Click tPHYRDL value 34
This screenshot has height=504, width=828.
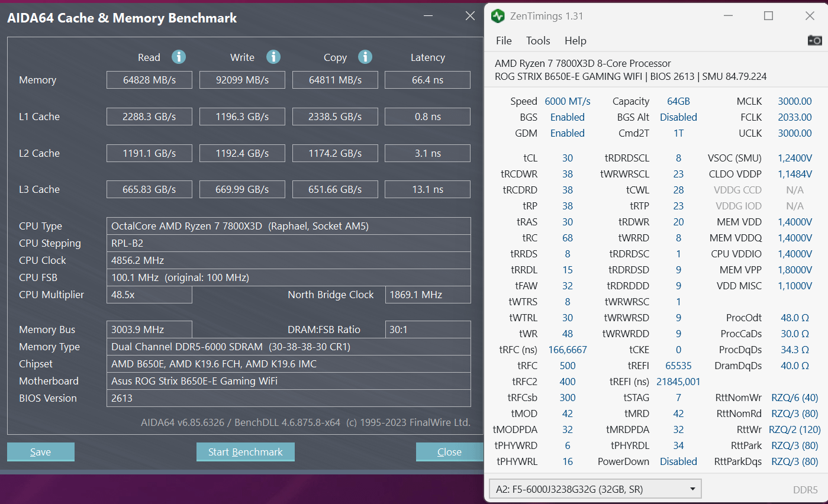click(x=678, y=445)
